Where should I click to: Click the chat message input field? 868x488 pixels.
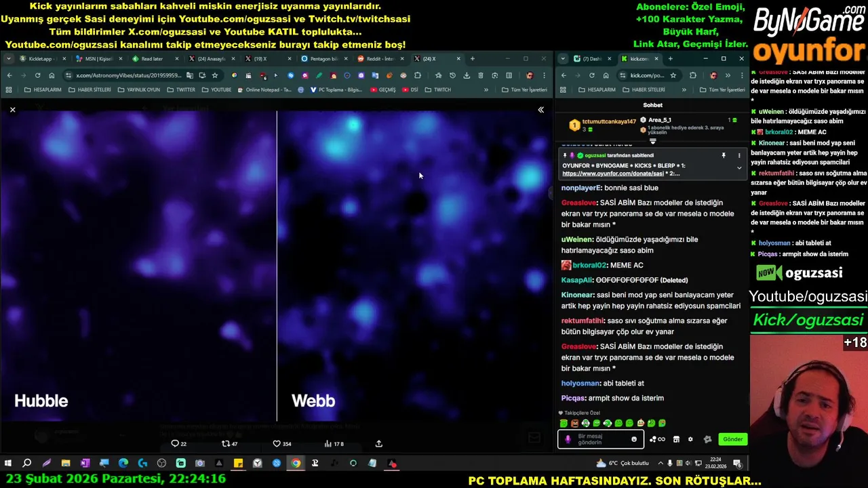[x=600, y=439]
